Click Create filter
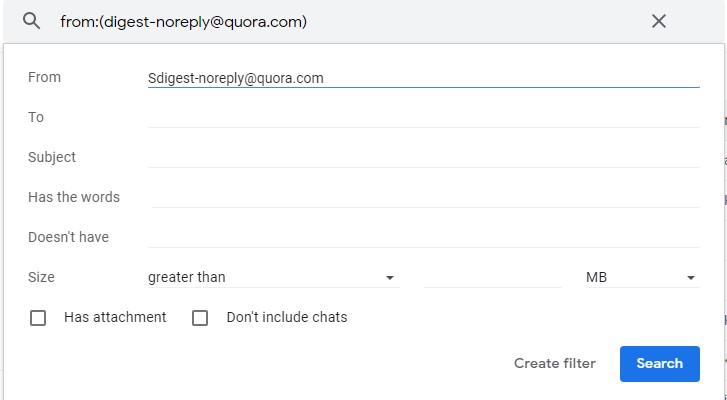 (x=555, y=363)
